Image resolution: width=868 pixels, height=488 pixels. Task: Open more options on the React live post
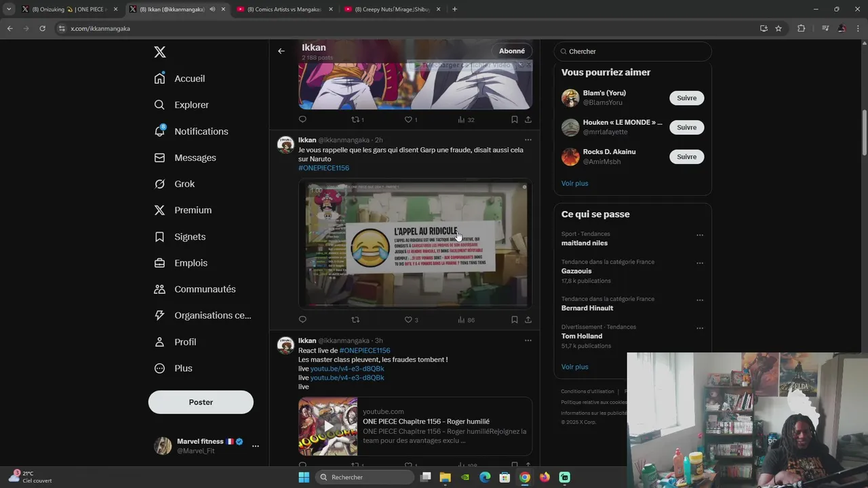pos(528,340)
